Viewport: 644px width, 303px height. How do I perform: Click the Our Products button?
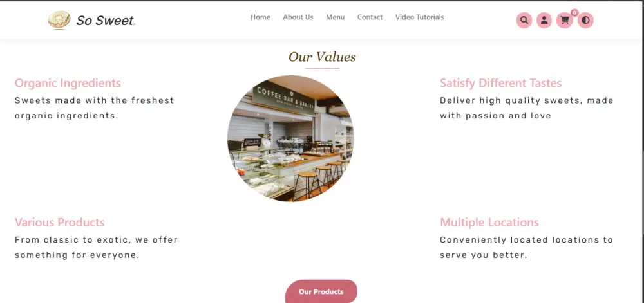pos(321,291)
